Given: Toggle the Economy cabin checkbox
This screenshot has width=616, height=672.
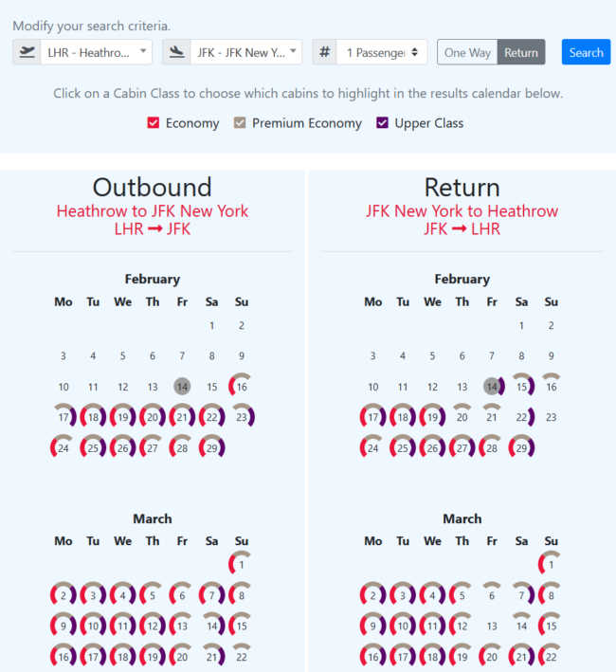Looking at the screenshot, I should (154, 123).
